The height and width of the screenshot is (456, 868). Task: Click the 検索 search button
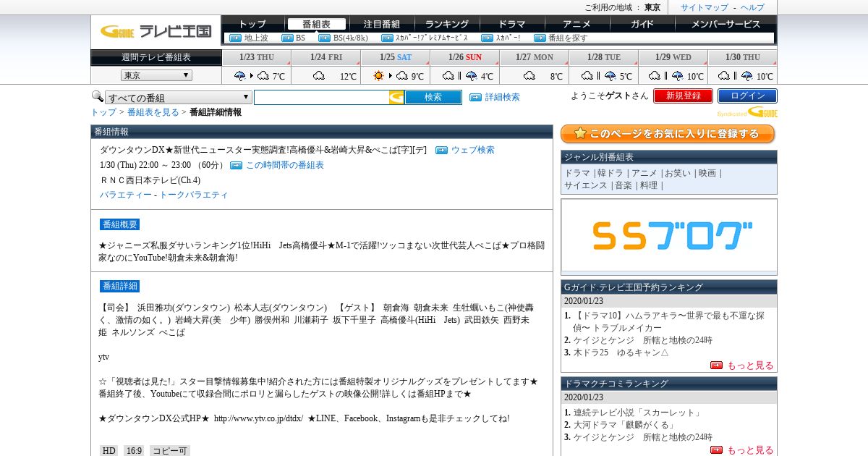pos(433,97)
